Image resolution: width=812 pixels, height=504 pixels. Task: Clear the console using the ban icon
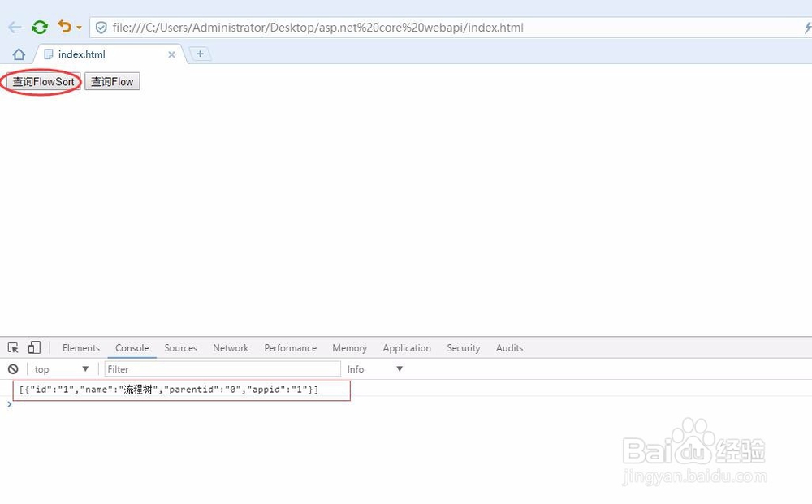click(12, 368)
